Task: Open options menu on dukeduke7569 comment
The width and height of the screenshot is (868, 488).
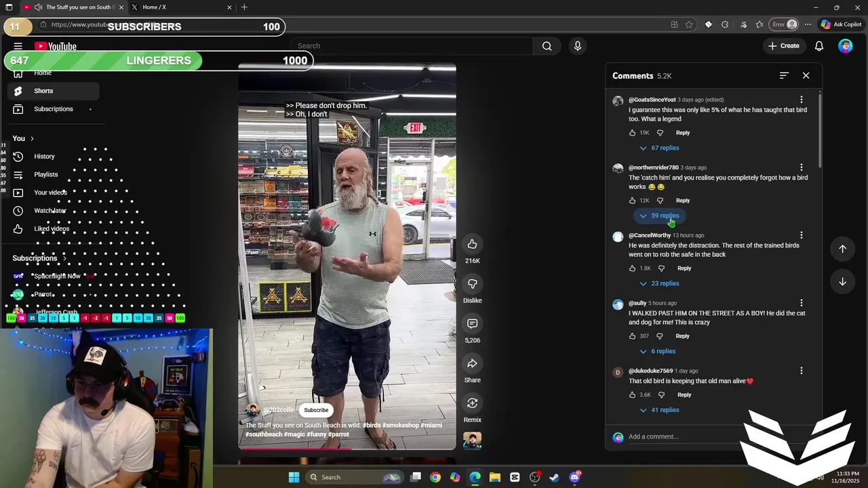Action: tap(801, 371)
